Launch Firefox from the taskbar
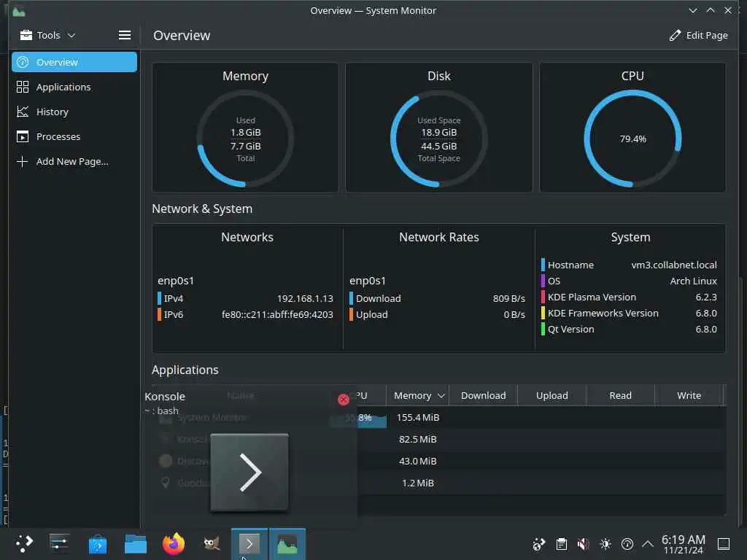The width and height of the screenshot is (747, 560). pos(174,544)
